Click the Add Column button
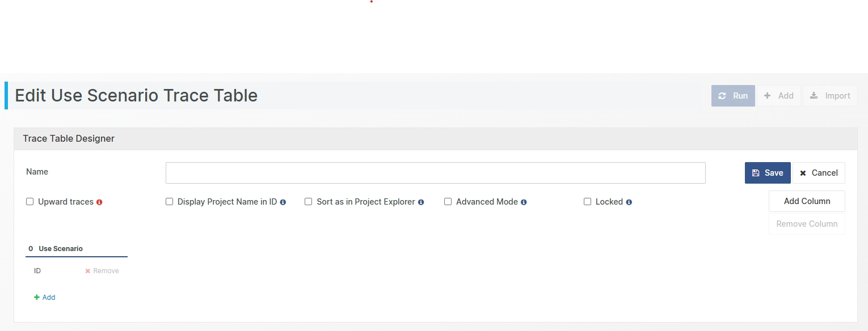 [807, 201]
